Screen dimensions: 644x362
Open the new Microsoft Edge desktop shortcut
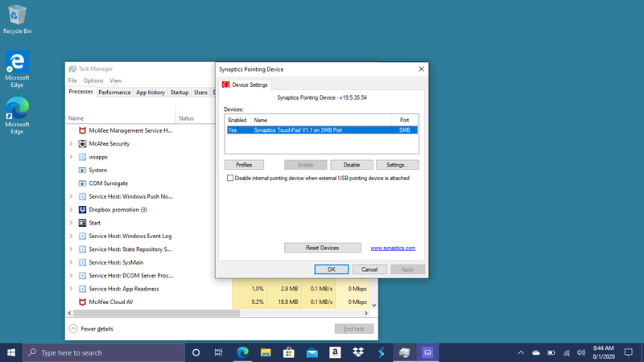tap(17, 115)
